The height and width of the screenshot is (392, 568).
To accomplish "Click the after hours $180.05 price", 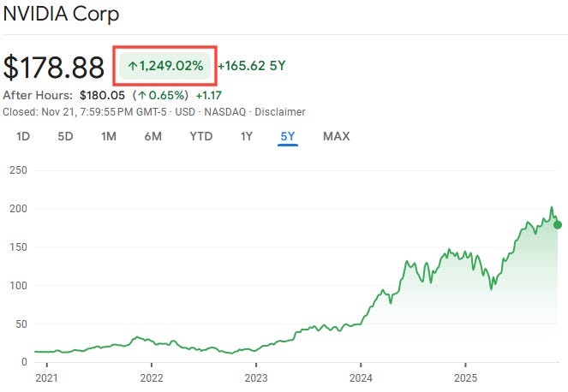I will [102, 96].
